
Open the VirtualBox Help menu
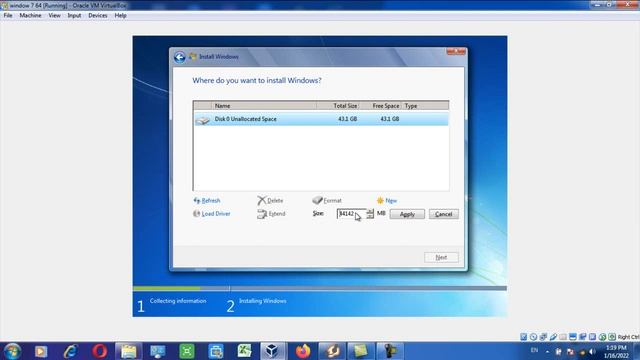coord(120,16)
